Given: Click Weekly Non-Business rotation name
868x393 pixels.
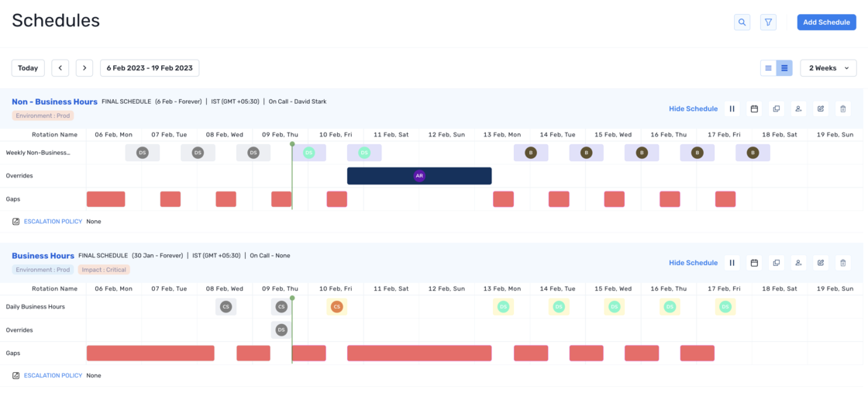Looking at the screenshot, I should (x=38, y=153).
